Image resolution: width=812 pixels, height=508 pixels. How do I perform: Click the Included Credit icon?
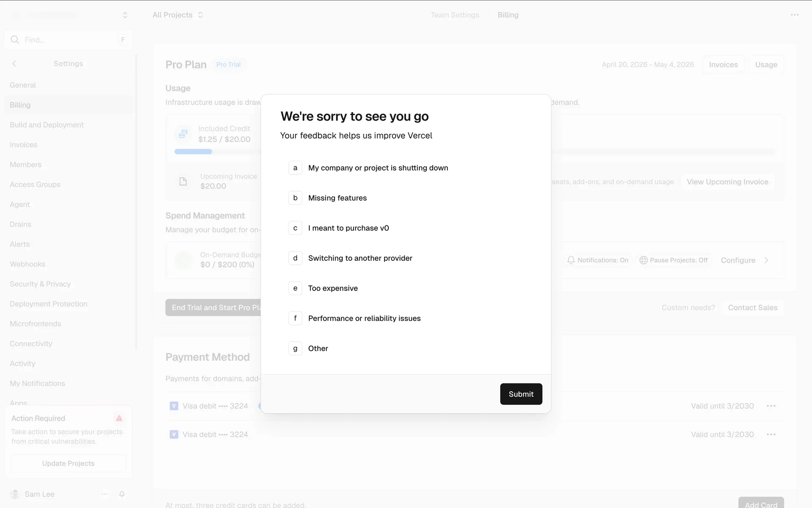click(183, 134)
